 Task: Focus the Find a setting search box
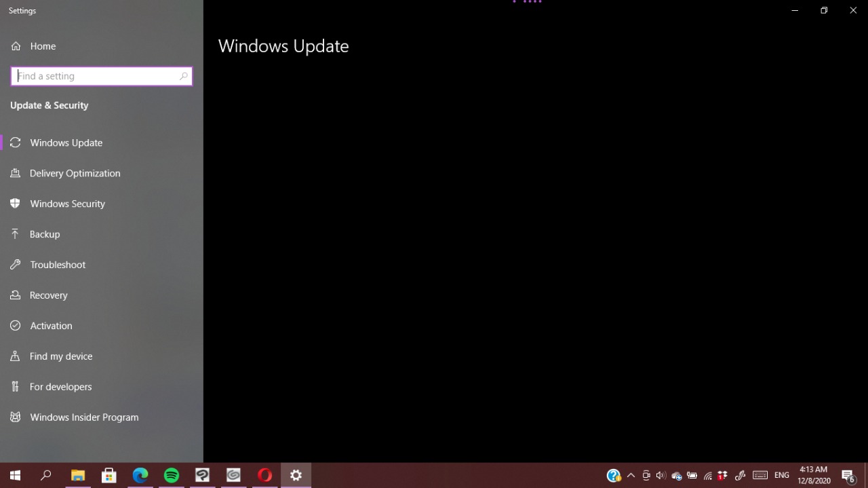pos(102,76)
